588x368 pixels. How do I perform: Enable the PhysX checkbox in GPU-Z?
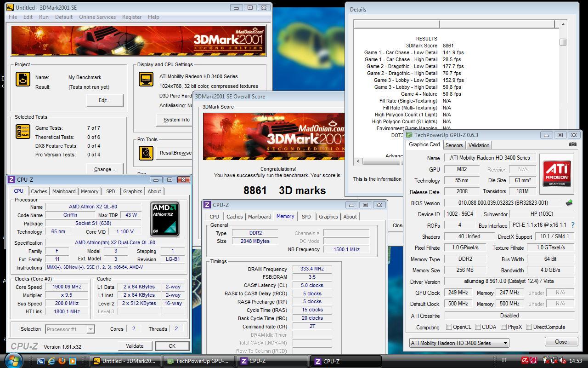(x=504, y=327)
